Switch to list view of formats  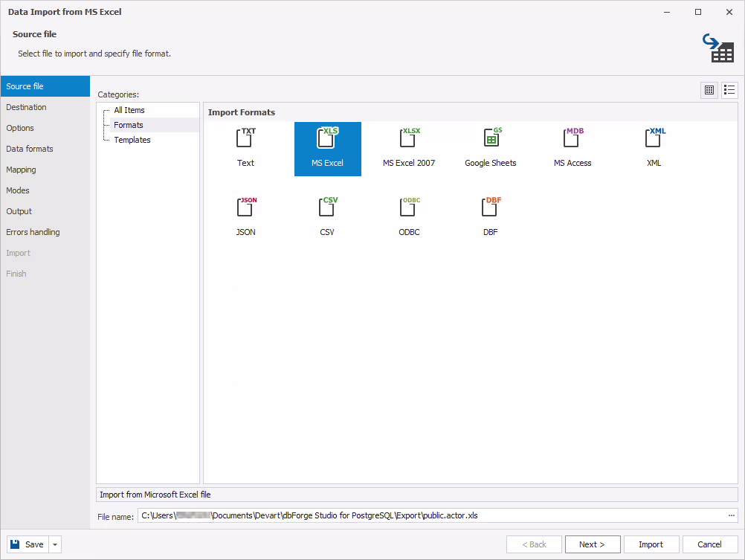(729, 90)
